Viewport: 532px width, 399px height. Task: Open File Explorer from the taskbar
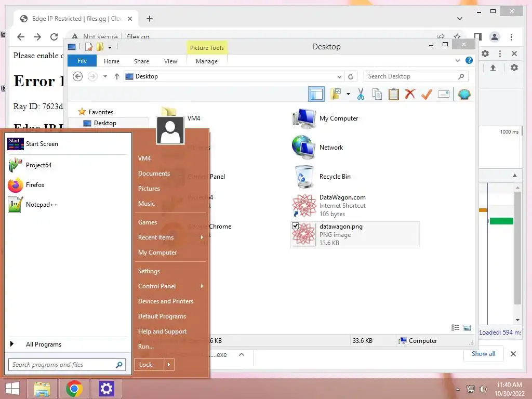coord(42,388)
